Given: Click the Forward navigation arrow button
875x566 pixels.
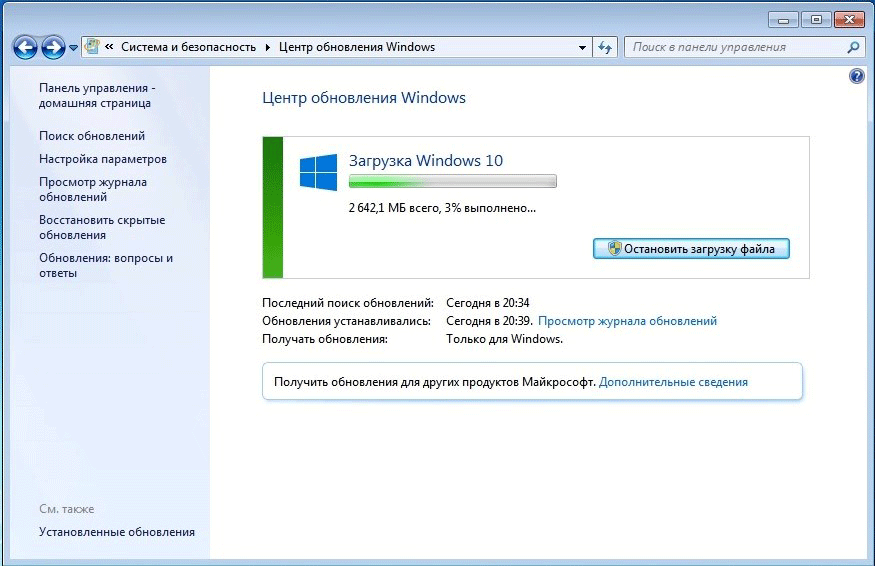Looking at the screenshot, I should pyautogui.click(x=53, y=47).
